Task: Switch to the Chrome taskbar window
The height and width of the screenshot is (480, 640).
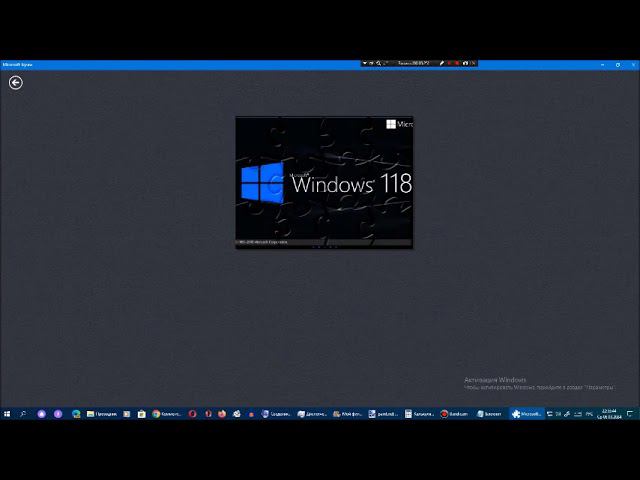Action: point(166,414)
